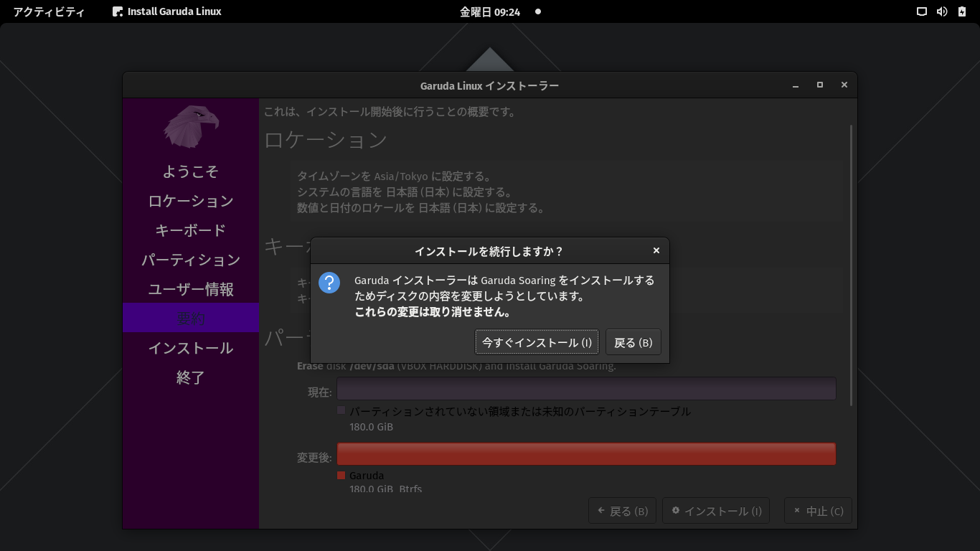Open the clock 金曜日 09:24 calendar
The width and height of the screenshot is (980, 551).
(490, 11)
